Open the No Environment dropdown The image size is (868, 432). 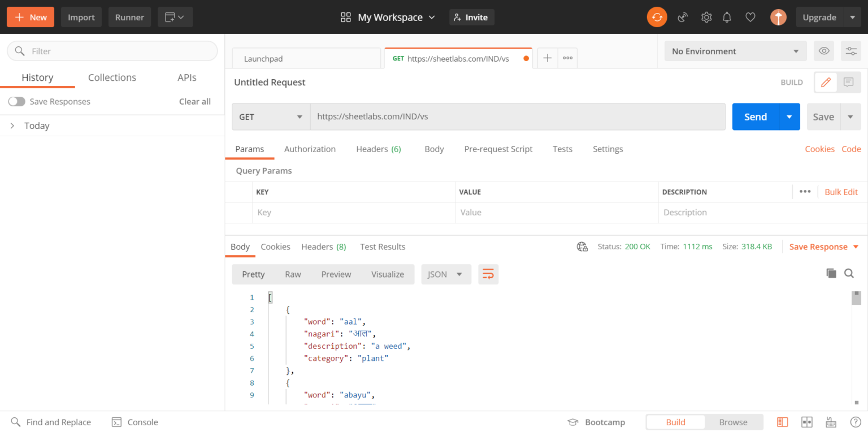point(735,51)
